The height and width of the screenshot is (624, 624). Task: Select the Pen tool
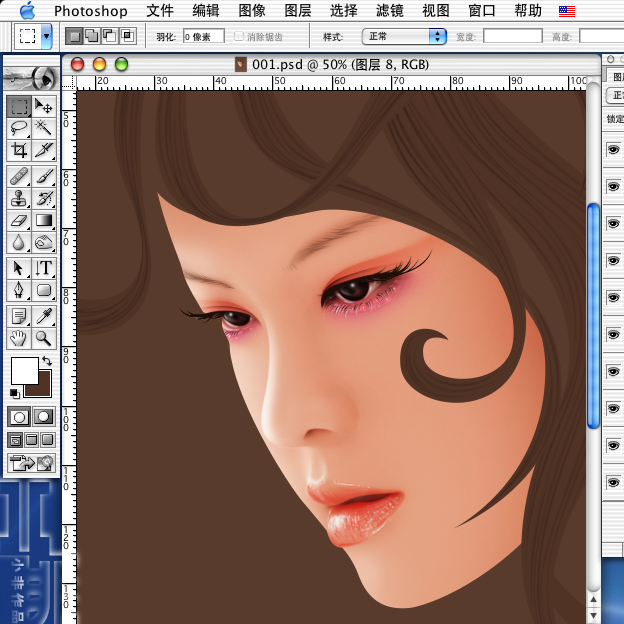19,290
